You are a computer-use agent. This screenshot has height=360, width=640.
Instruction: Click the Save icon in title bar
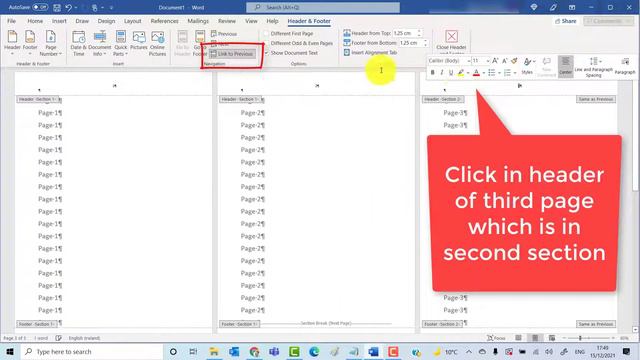tap(57, 7)
